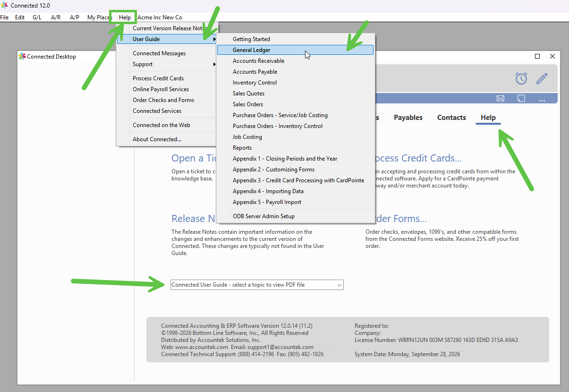Click the Help menu in menu bar
The height and width of the screenshot is (392, 569).
pyautogui.click(x=125, y=17)
